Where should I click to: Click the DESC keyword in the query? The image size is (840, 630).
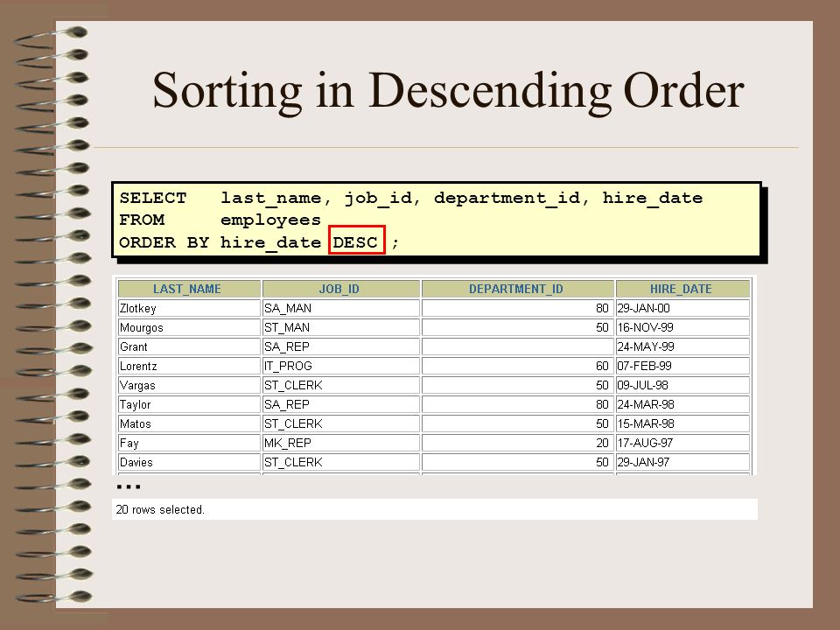pyautogui.click(x=356, y=242)
